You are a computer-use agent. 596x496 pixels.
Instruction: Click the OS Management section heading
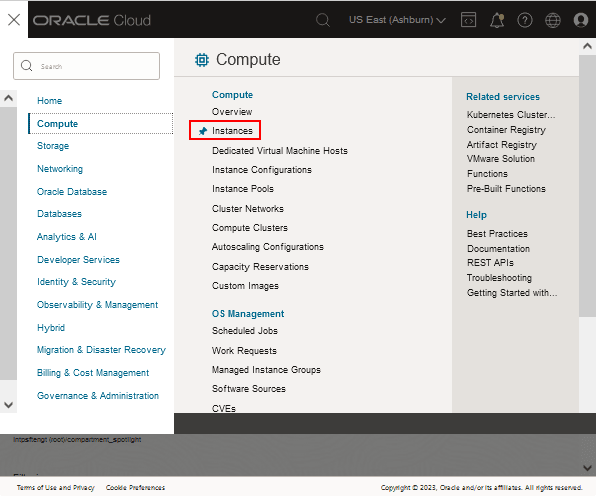pos(248,314)
